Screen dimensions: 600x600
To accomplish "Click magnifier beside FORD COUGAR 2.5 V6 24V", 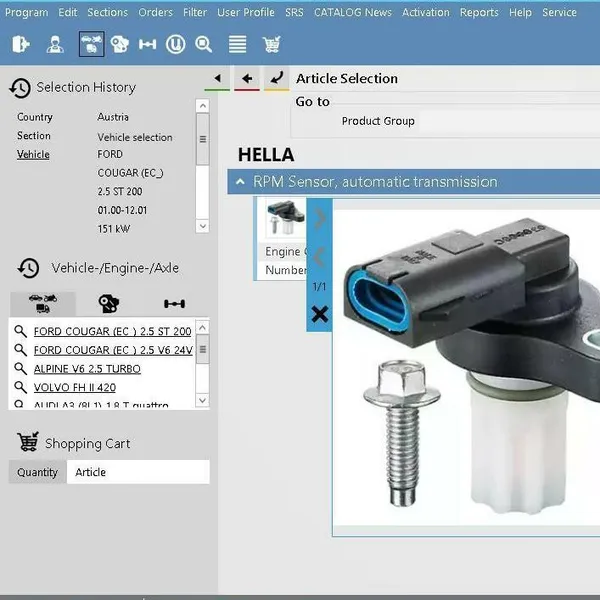I will 20,350.
